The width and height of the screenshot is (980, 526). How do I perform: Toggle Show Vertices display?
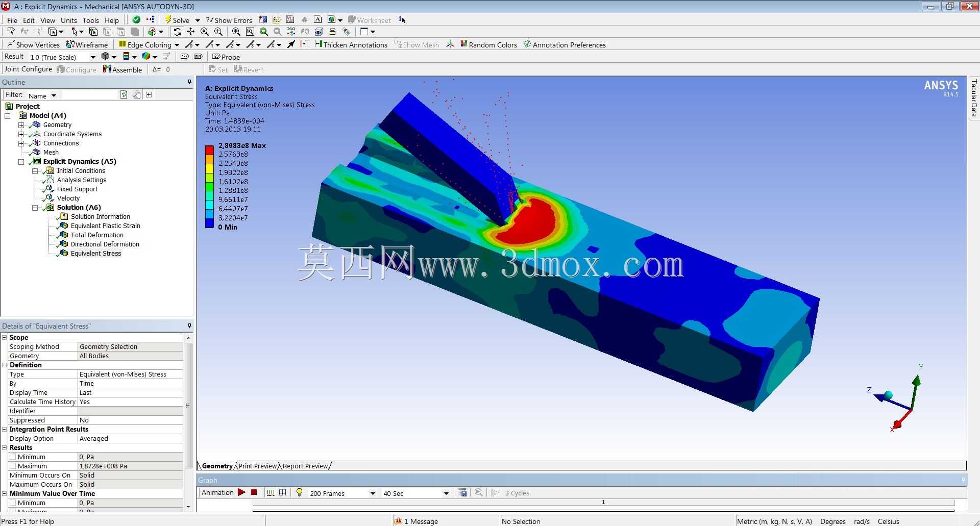(x=33, y=44)
